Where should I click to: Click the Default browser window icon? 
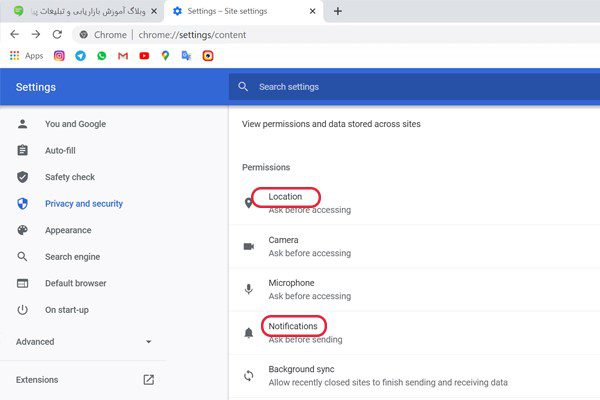23,283
